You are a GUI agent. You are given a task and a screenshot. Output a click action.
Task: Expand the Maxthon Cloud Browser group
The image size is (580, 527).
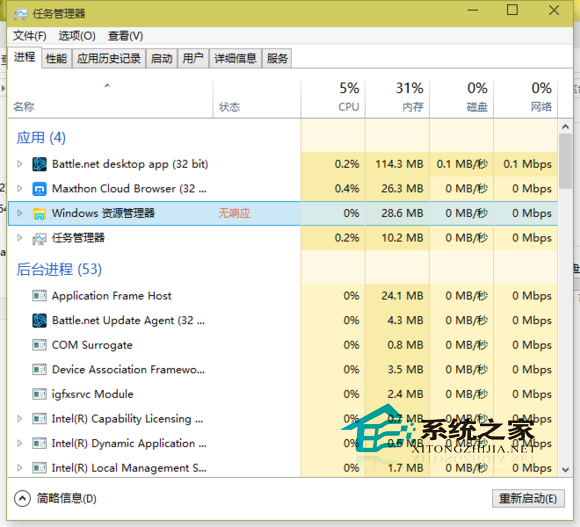20,189
